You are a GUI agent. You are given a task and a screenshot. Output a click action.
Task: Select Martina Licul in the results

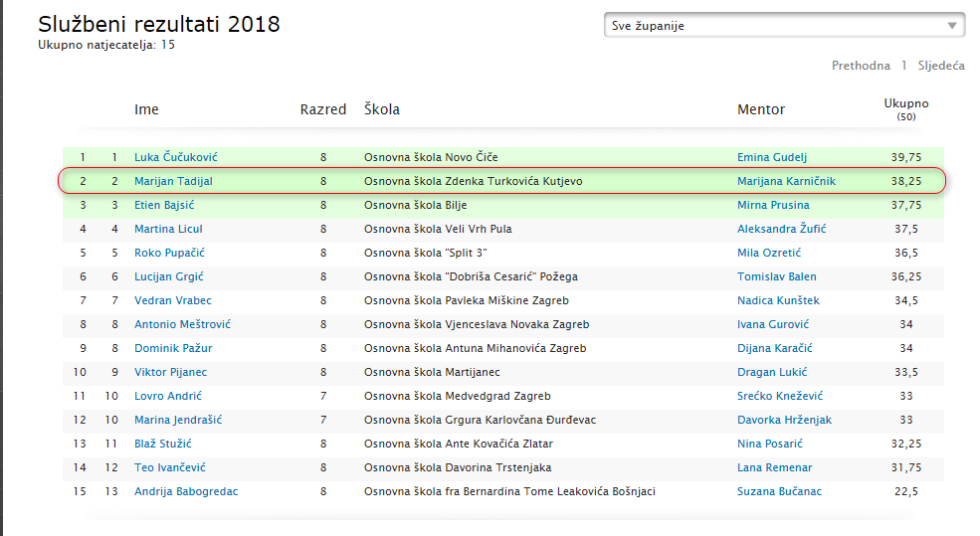point(168,229)
